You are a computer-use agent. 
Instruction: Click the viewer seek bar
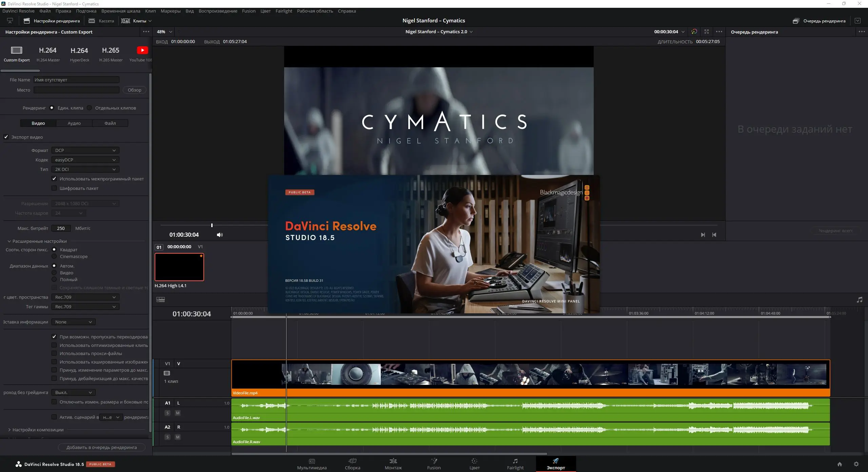pos(212,225)
